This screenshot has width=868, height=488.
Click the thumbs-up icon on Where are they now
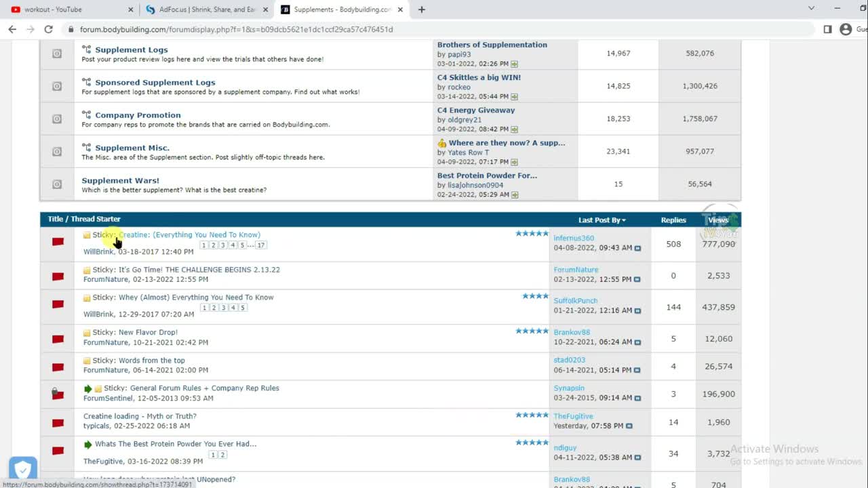pyautogui.click(x=442, y=143)
